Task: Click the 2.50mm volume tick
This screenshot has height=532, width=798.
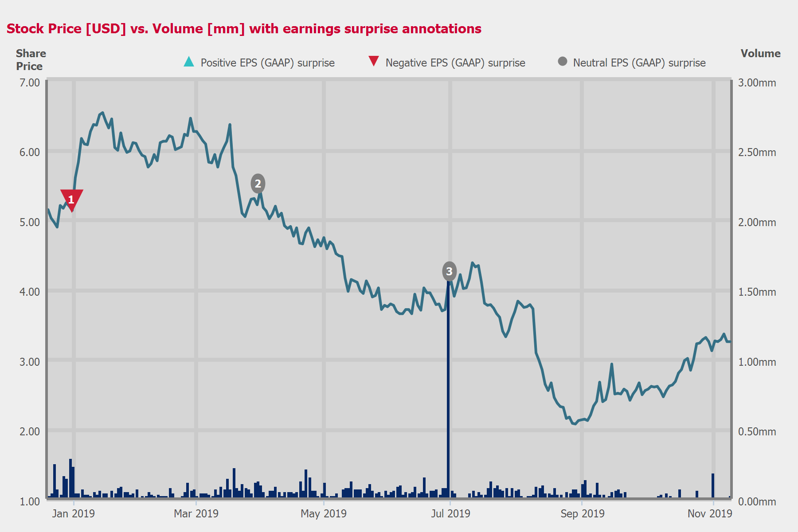Action: coord(757,153)
